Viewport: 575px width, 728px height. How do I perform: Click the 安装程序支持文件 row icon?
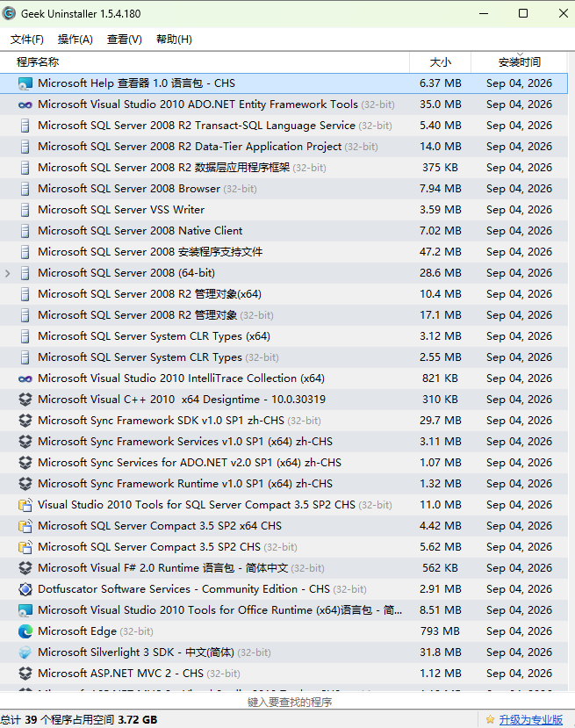click(25, 252)
